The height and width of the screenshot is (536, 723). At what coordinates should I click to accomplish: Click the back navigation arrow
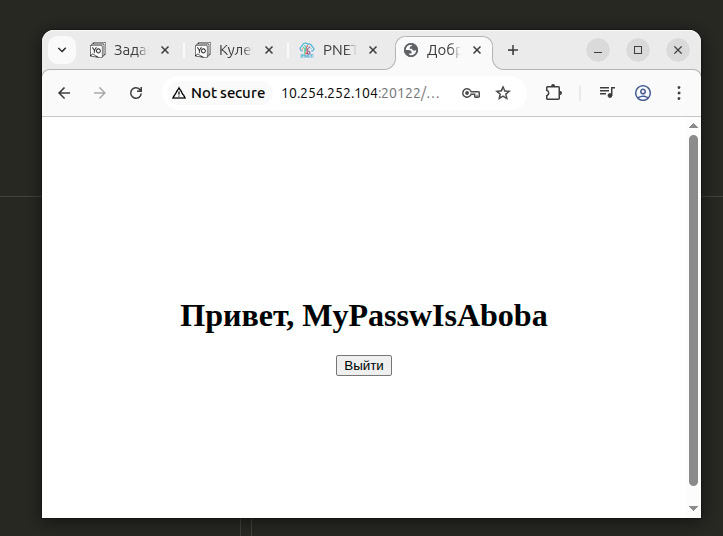(x=64, y=93)
